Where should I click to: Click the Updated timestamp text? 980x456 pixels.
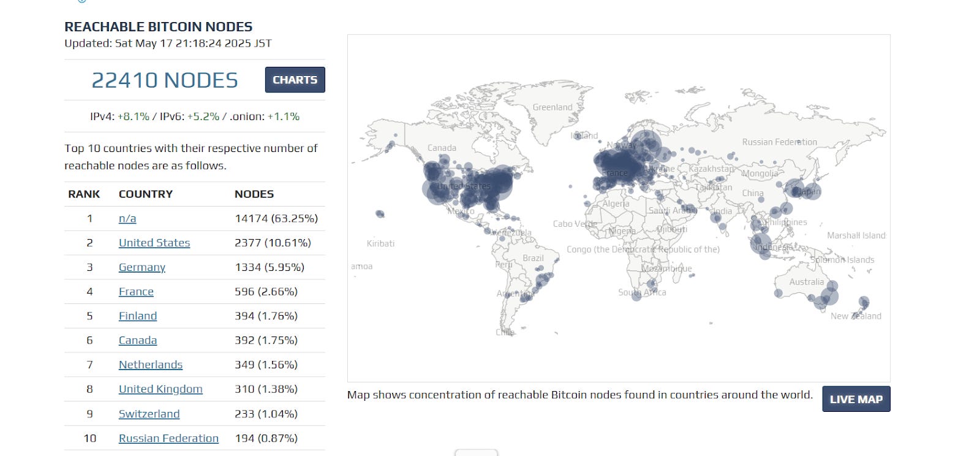pos(168,43)
